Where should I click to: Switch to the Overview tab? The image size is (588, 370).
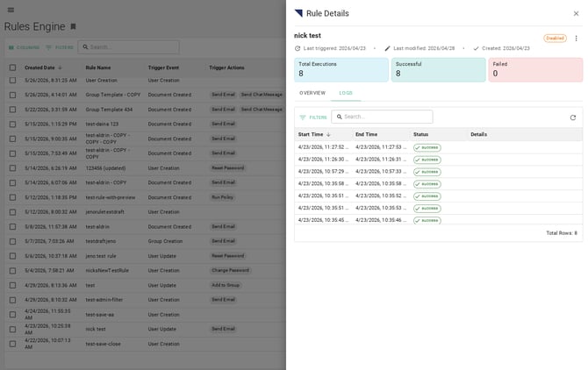(x=312, y=93)
